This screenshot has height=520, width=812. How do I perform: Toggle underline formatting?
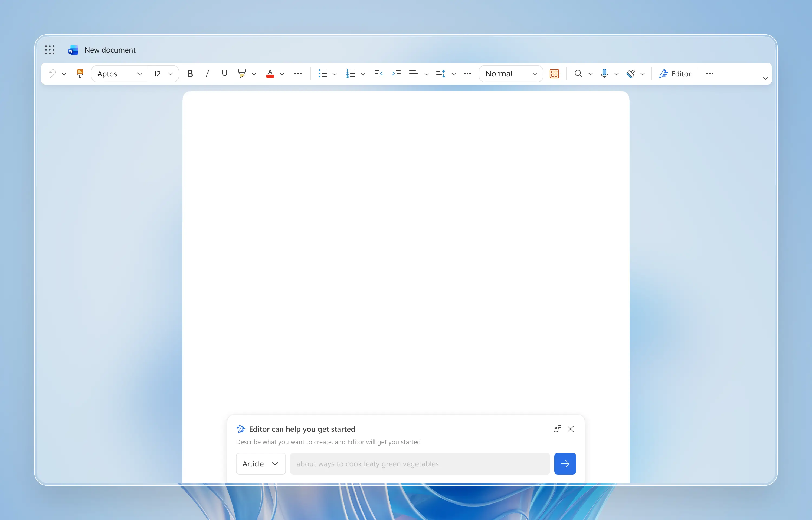[224, 74]
